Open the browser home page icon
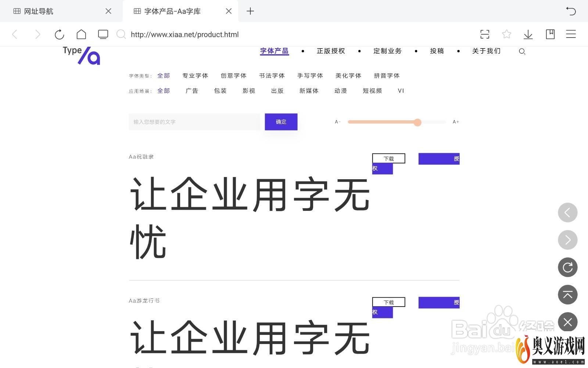The image size is (588, 368). point(81,34)
